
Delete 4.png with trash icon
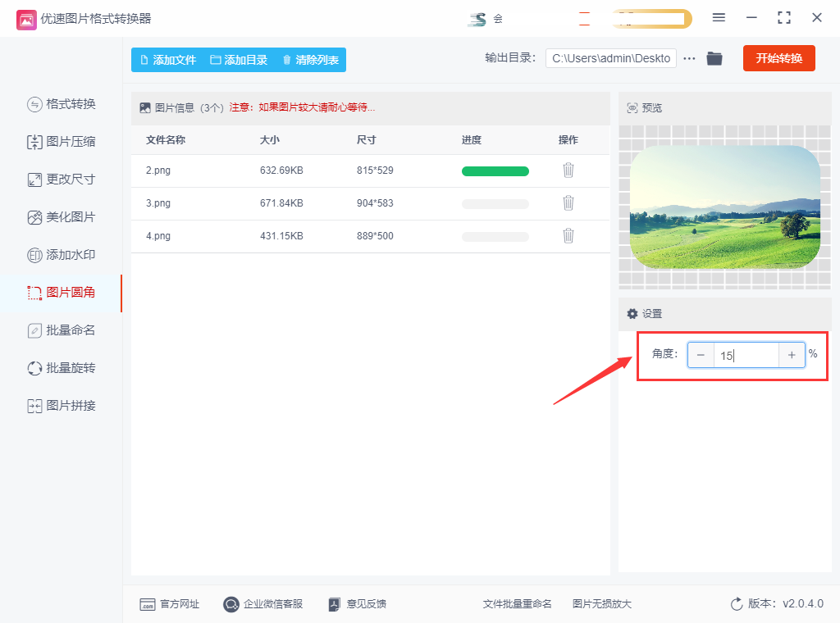(x=568, y=235)
